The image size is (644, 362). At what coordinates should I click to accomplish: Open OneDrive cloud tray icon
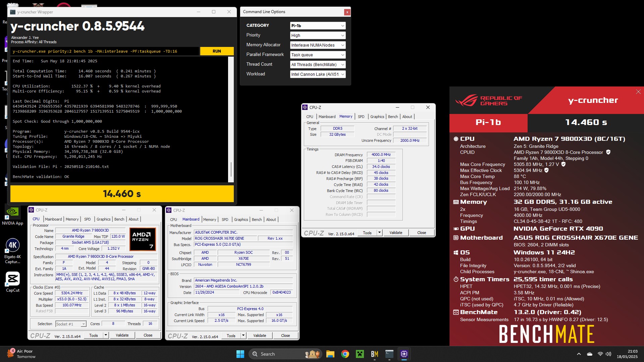pos(590,354)
